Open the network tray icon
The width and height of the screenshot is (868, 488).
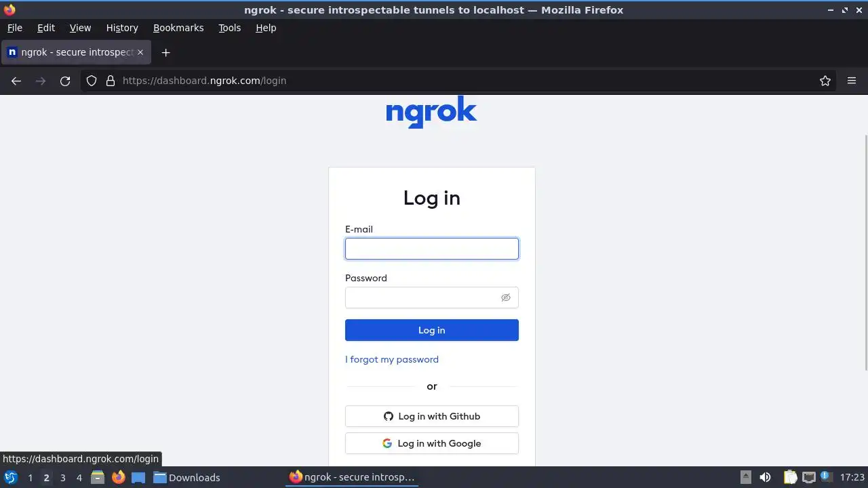pyautogui.click(x=809, y=477)
